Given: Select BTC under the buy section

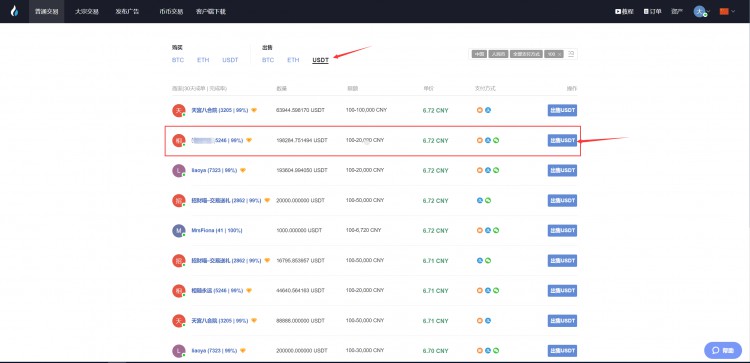Looking at the screenshot, I should 178,60.
